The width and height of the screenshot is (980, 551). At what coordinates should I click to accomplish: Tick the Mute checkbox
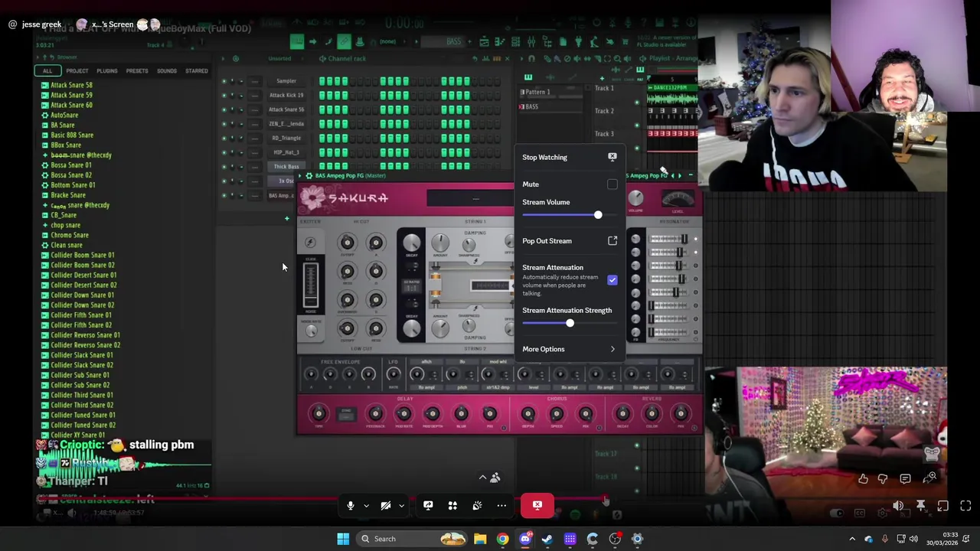(612, 184)
